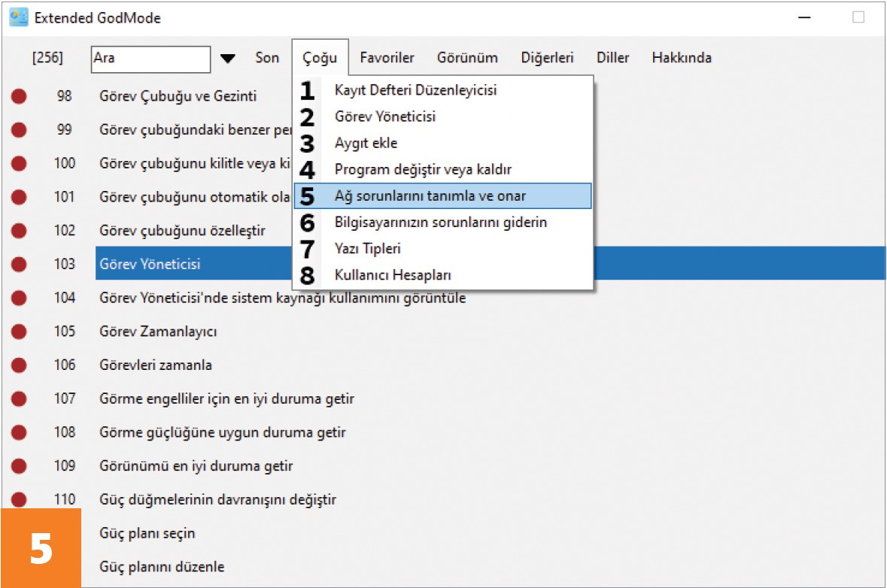Choose Ağ sorunlarını tanımla ve onar
The image size is (887, 588).
[443, 196]
